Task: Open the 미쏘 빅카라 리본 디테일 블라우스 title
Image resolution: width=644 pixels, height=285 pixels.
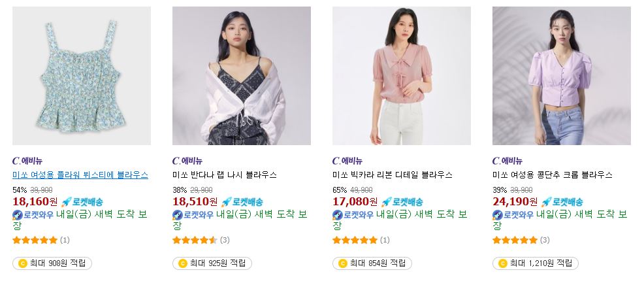Action: [x=393, y=175]
